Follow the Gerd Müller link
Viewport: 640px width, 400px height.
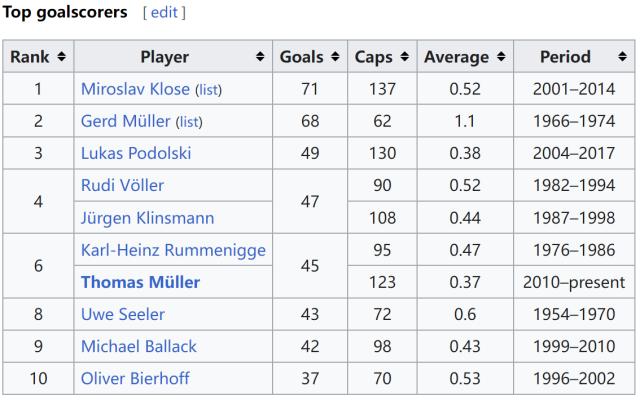click(126, 121)
